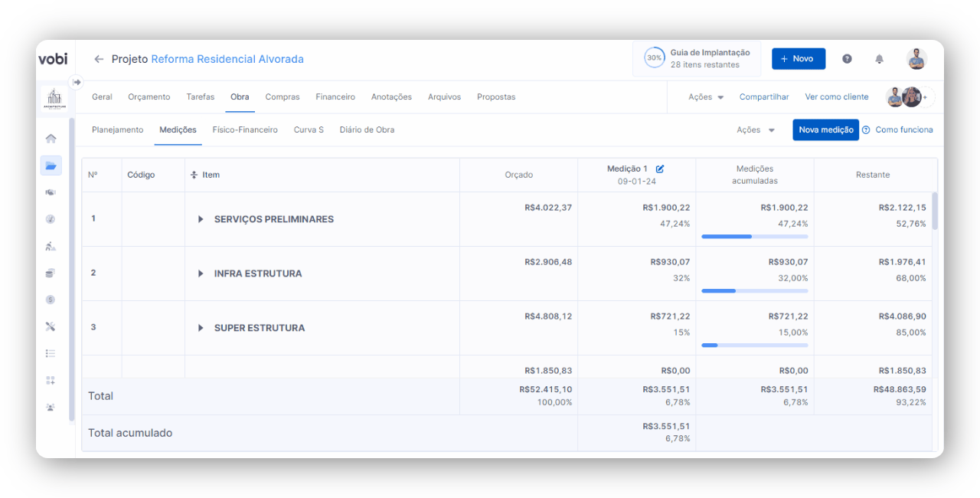980x498 pixels.
Task: Click the add member plus circle
Action: (x=926, y=97)
